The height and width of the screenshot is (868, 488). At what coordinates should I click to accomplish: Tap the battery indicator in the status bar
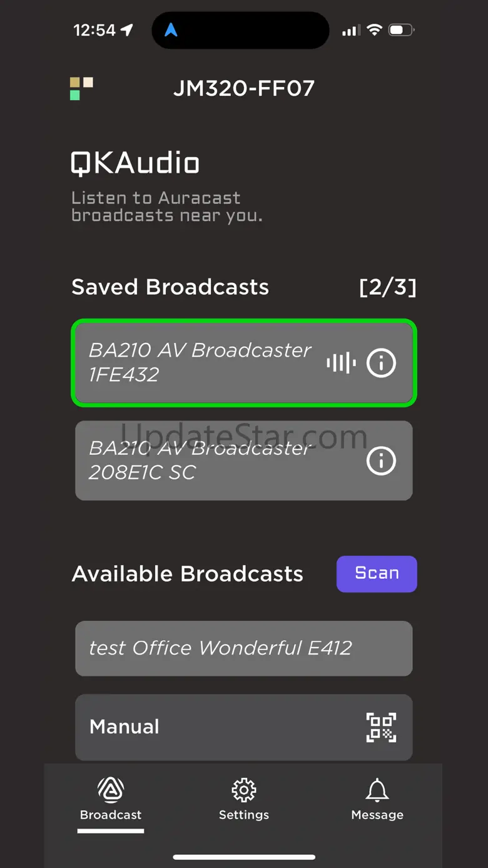401,30
